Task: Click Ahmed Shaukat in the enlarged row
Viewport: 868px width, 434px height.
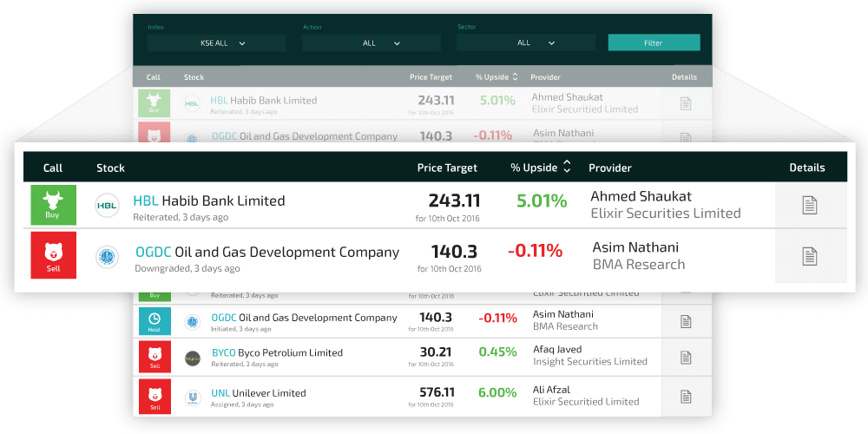Action: coord(641,196)
